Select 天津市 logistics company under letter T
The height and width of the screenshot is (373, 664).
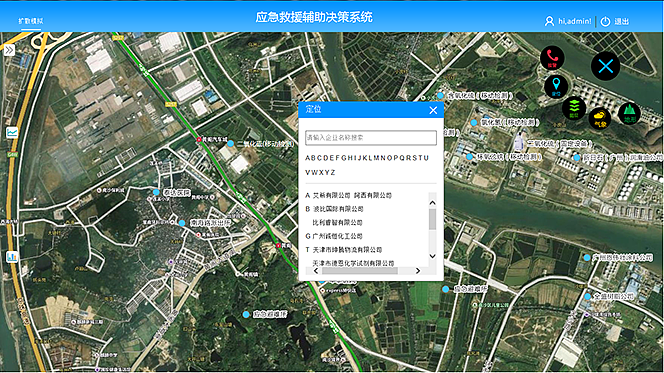347,249
